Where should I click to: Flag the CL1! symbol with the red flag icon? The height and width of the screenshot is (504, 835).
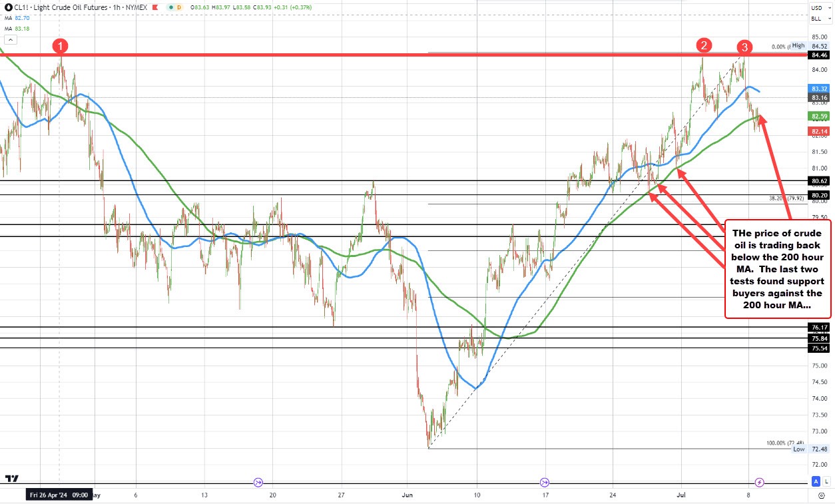(x=154, y=7)
